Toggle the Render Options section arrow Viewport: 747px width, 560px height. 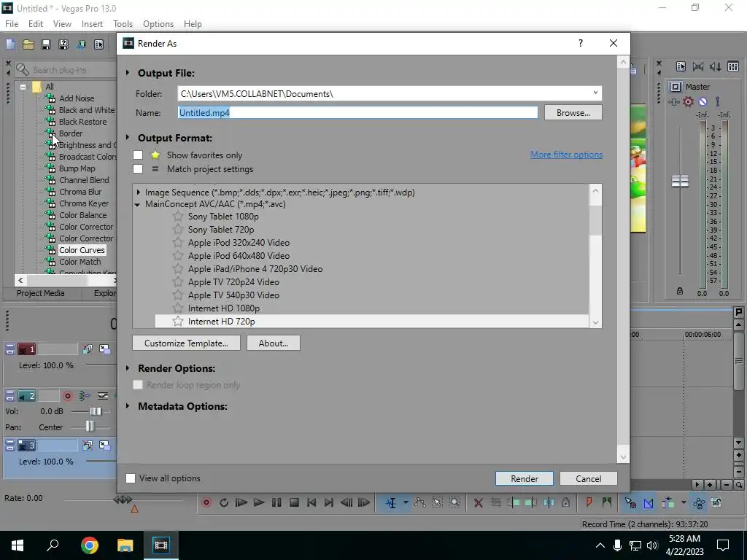(128, 368)
